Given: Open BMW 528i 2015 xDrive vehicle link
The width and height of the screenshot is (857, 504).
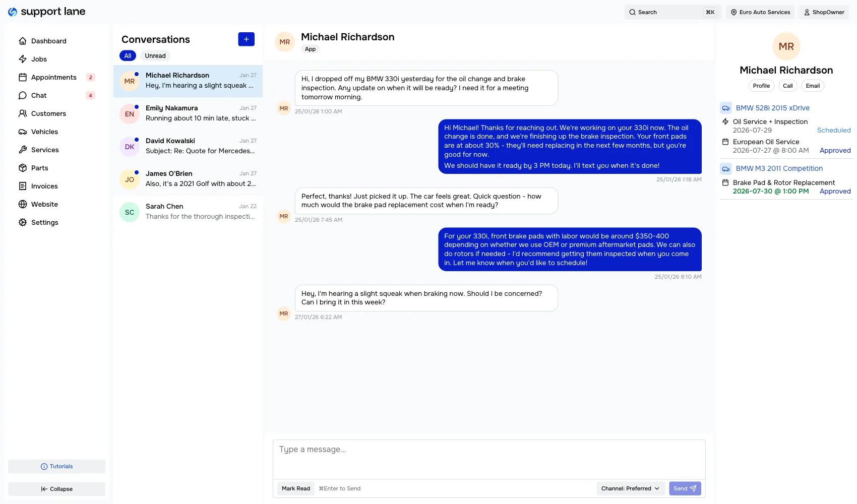Looking at the screenshot, I should pyautogui.click(x=772, y=108).
